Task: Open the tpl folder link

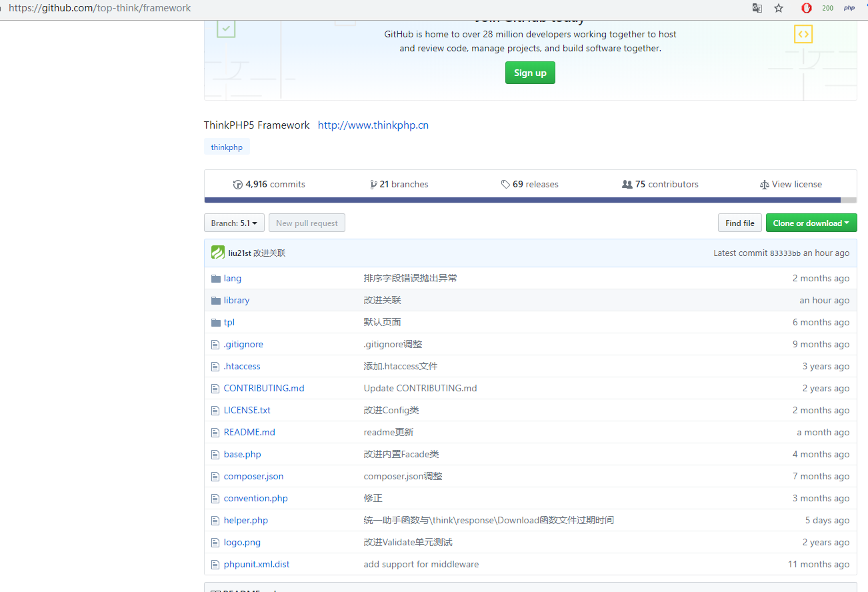Action: pyautogui.click(x=229, y=323)
